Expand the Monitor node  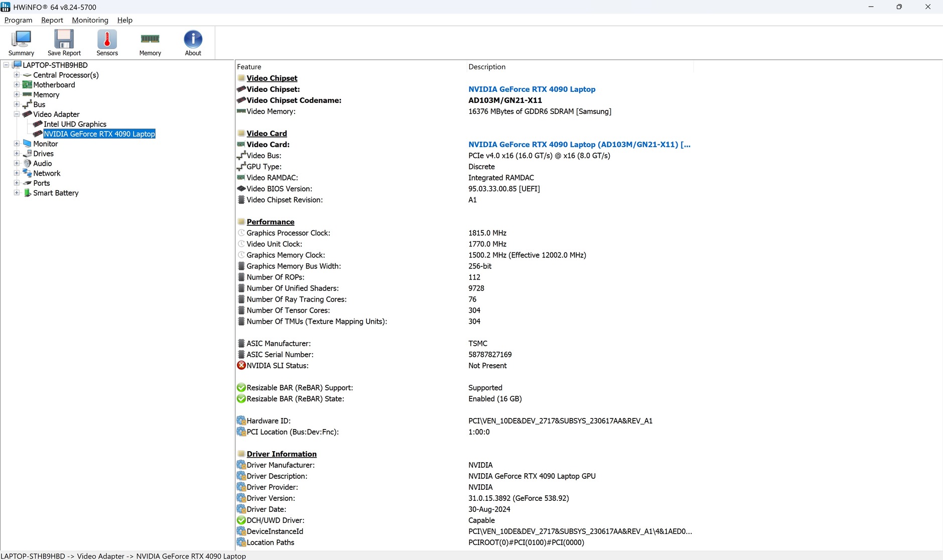point(17,144)
